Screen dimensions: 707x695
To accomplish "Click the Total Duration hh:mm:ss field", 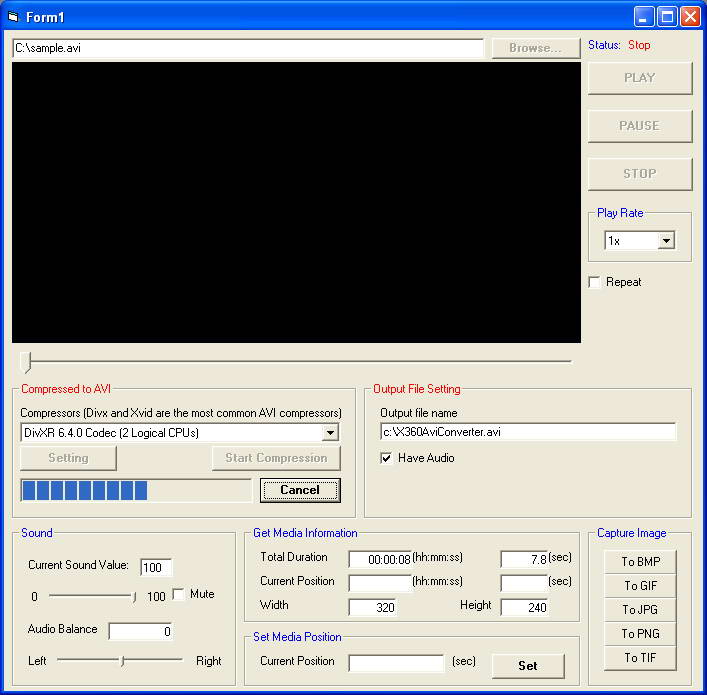I will [x=380, y=559].
